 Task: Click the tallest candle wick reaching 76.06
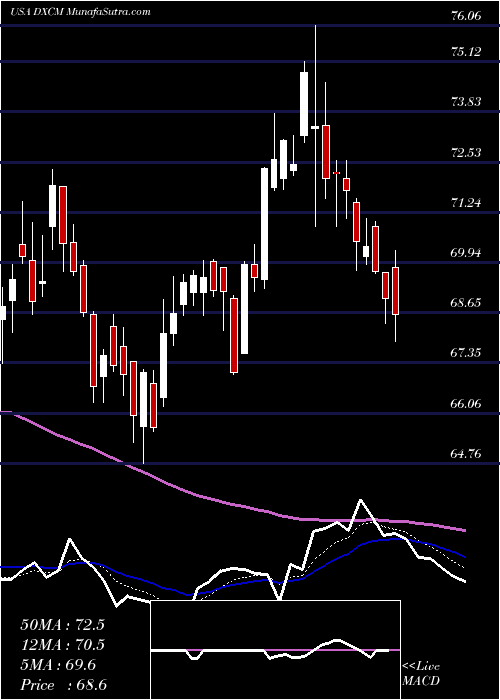[x=315, y=126]
